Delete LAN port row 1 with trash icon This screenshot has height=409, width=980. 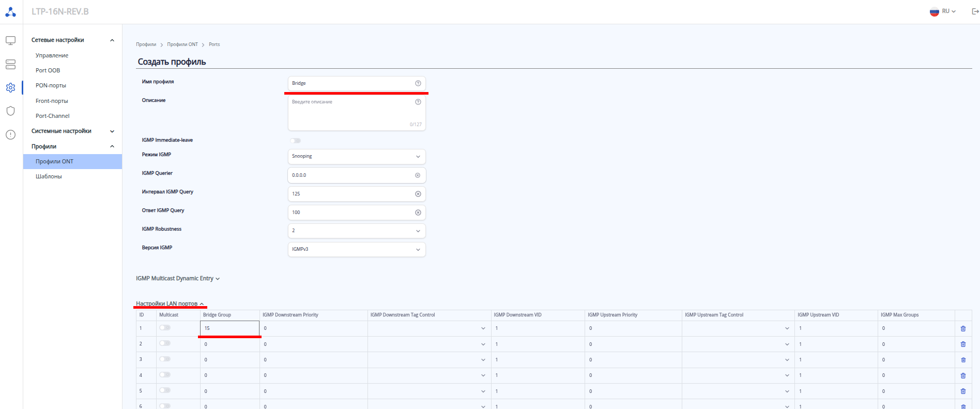(x=963, y=329)
